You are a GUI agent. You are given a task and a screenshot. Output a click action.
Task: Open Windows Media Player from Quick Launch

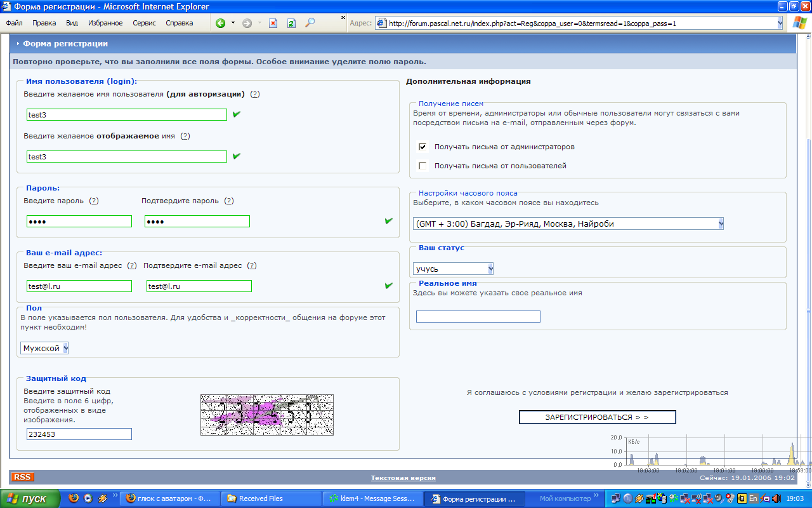(88, 498)
